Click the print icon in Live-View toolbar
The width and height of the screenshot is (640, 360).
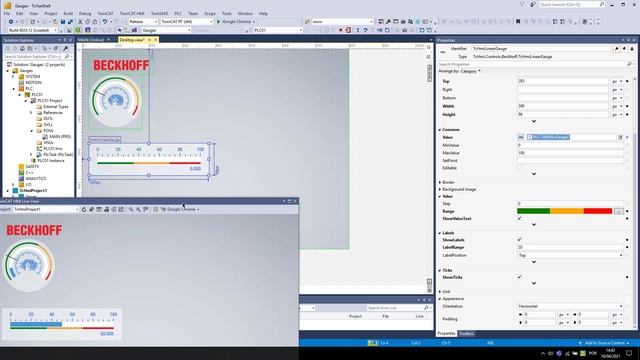107,209
